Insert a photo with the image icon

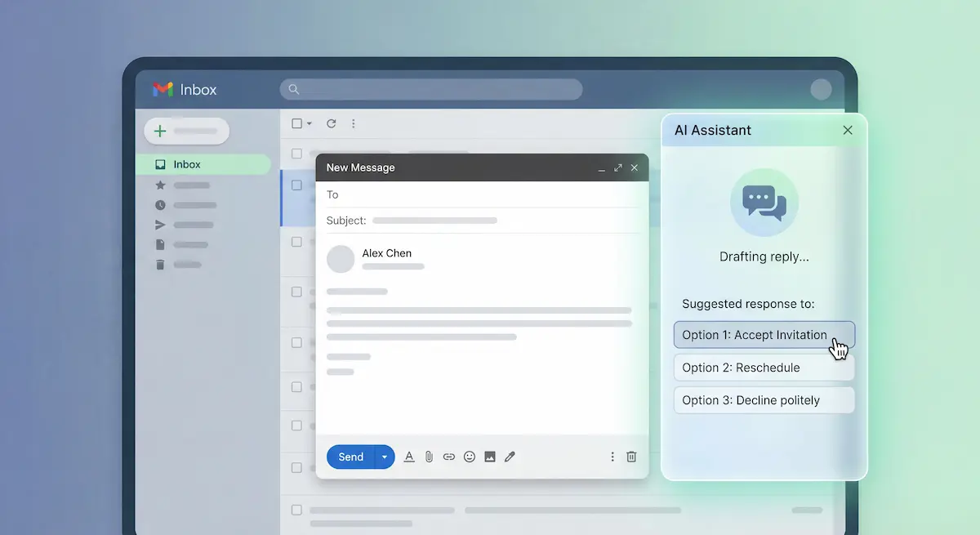coord(490,457)
